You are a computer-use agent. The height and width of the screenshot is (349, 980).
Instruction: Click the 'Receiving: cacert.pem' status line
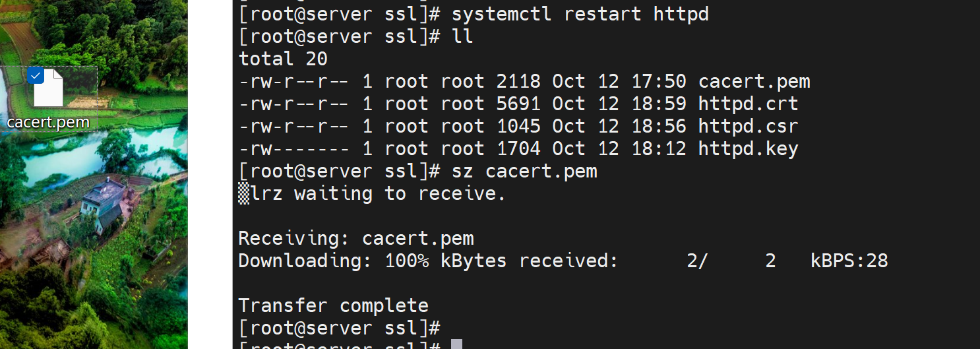pyautogui.click(x=355, y=238)
